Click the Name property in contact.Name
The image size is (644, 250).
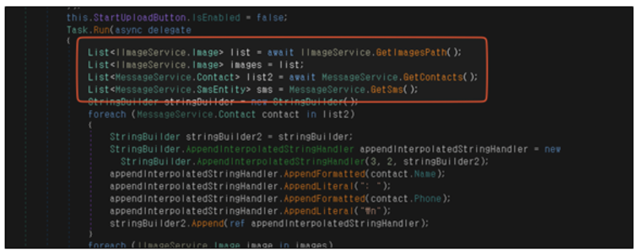click(425, 174)
